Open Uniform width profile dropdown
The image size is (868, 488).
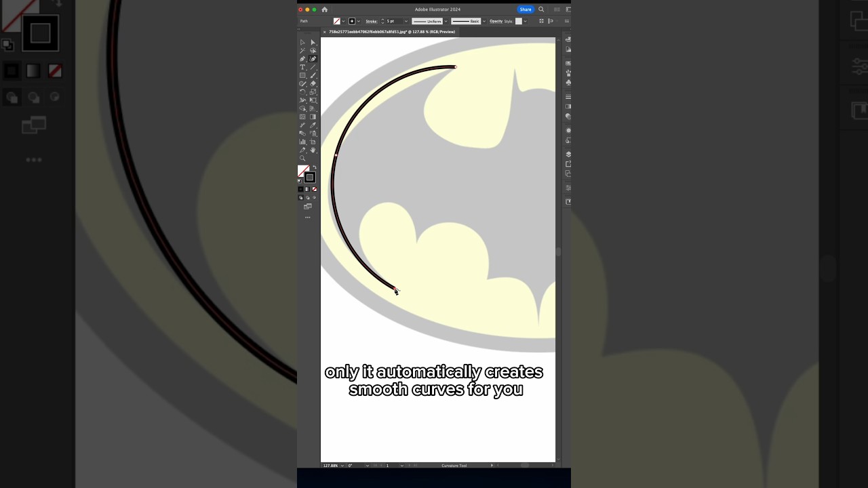coord(446,21)
